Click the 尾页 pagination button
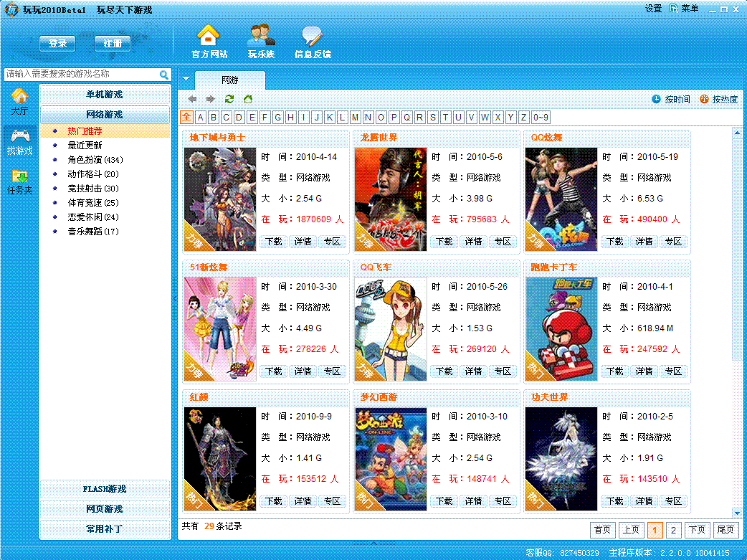Screen dimensions: 747x560 (725, 529)
